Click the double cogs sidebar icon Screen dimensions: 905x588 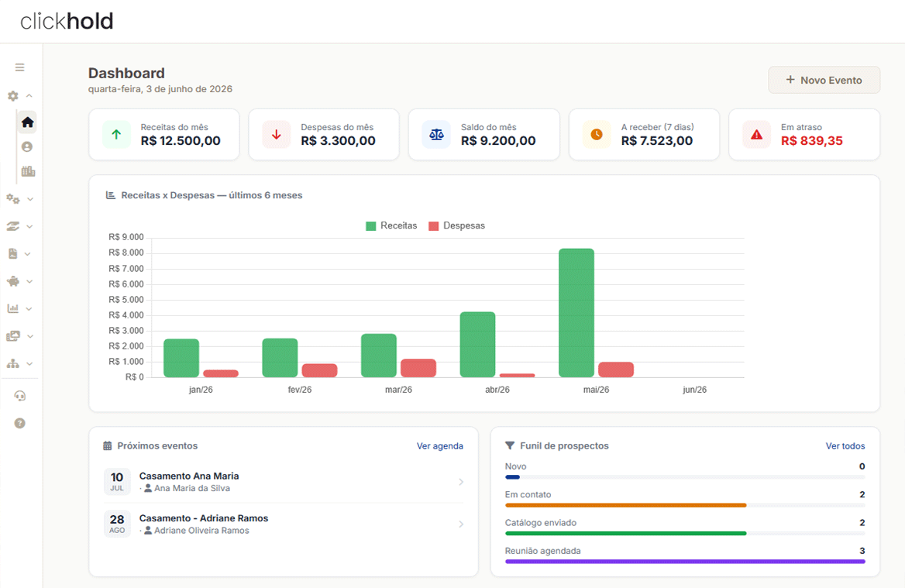[x=12, y=199]
